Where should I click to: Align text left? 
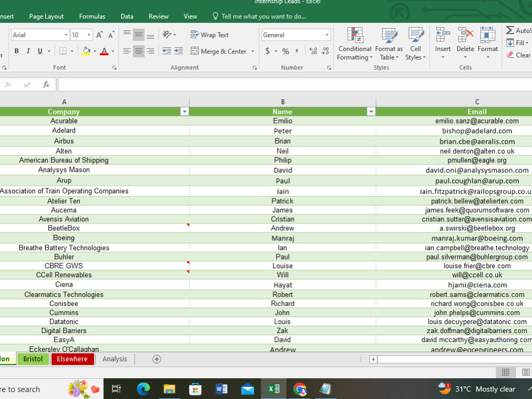pyautogui.click(x=127, y=51)
